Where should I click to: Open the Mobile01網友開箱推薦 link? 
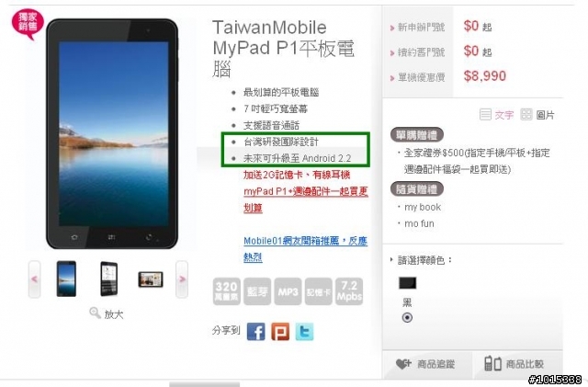pos(305,249)
